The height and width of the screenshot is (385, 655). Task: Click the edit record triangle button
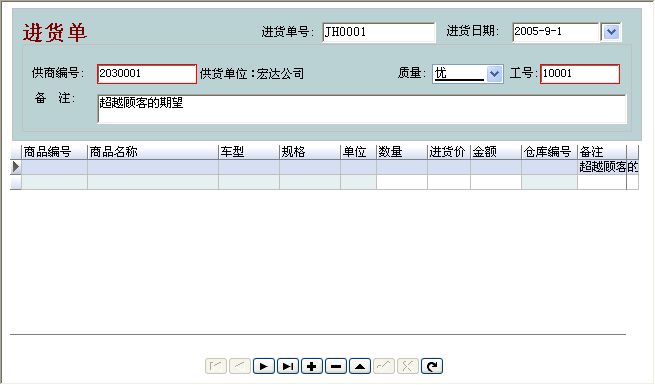(360, 366)
